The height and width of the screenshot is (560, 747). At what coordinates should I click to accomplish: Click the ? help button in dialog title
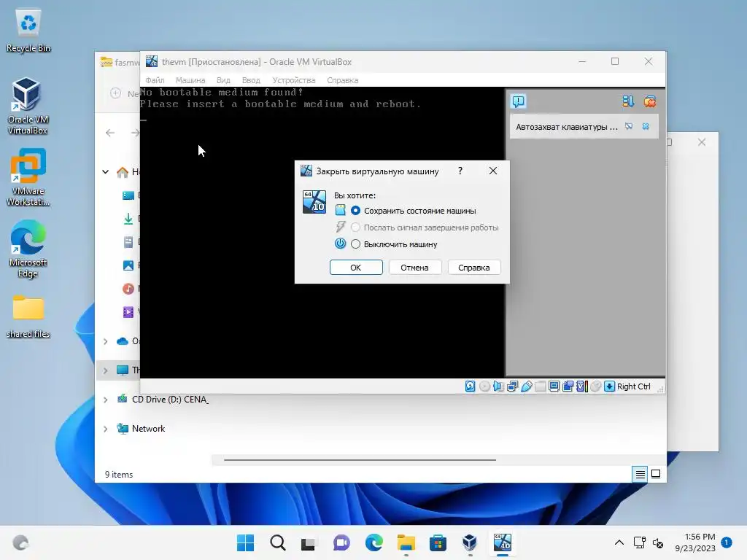point(460,171)
